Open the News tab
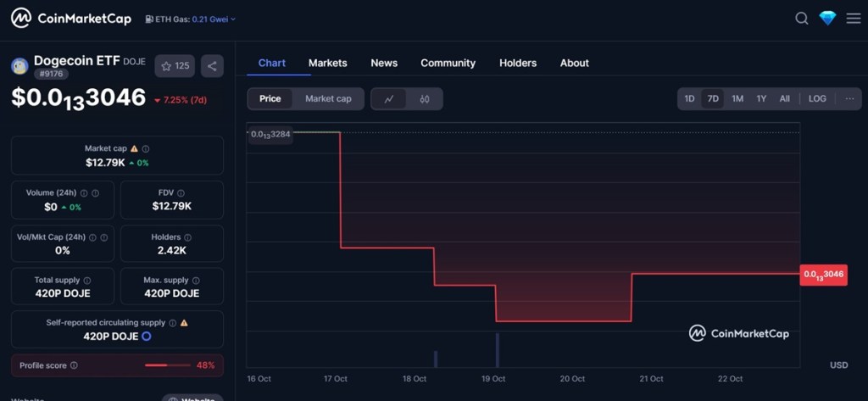Viewport: 868px width, 401px height. click(x=384, y=63)
